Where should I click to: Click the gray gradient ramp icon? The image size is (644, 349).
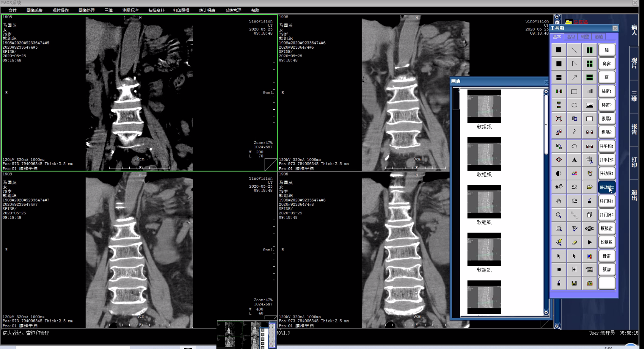tap(589, 91)
